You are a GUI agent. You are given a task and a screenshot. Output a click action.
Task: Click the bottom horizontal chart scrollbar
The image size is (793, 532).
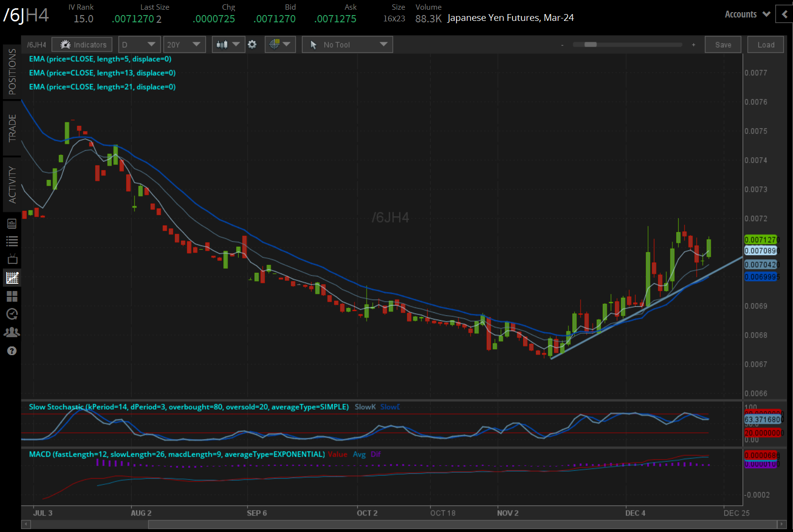[x=462, y=524]
